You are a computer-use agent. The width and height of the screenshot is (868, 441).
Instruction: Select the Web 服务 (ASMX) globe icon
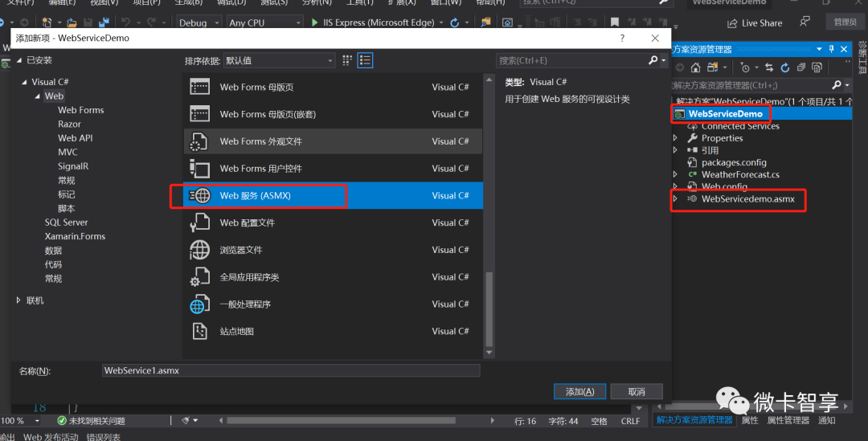pos(200,195)
